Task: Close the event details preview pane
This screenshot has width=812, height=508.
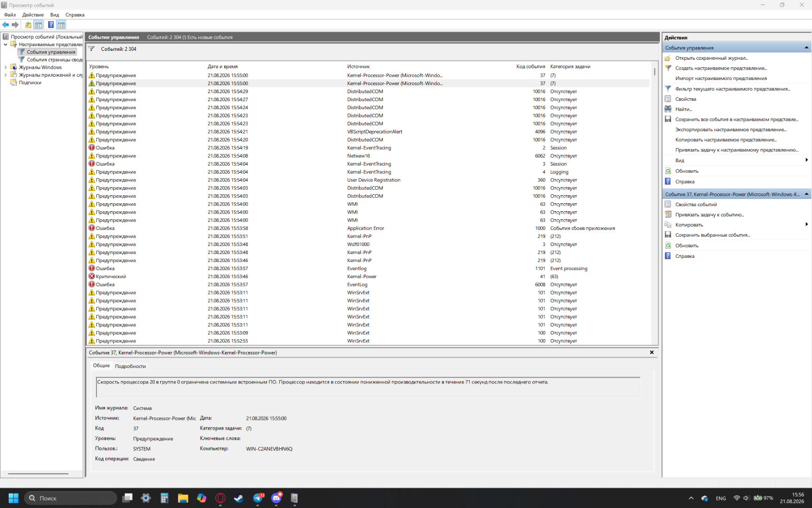Action: tap(652, 352)
